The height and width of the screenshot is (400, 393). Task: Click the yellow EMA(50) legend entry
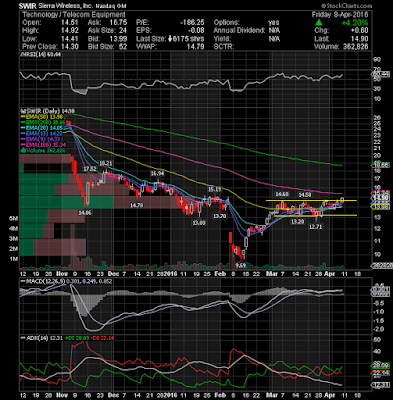(42, 117)
